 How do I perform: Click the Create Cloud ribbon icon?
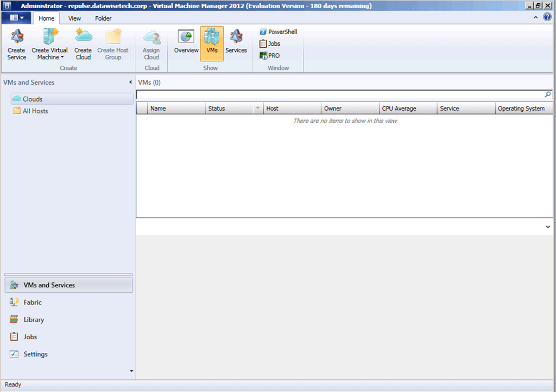coord(83,45)
